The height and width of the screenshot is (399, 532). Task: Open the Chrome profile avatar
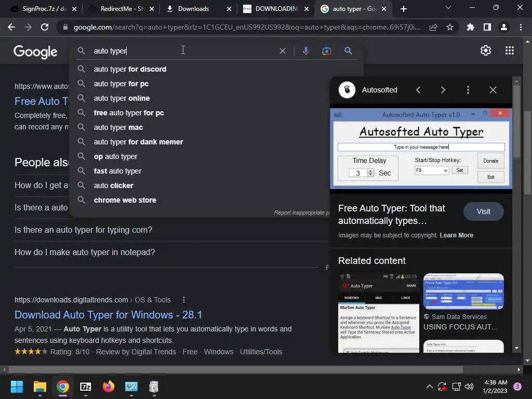pos(504,27)
